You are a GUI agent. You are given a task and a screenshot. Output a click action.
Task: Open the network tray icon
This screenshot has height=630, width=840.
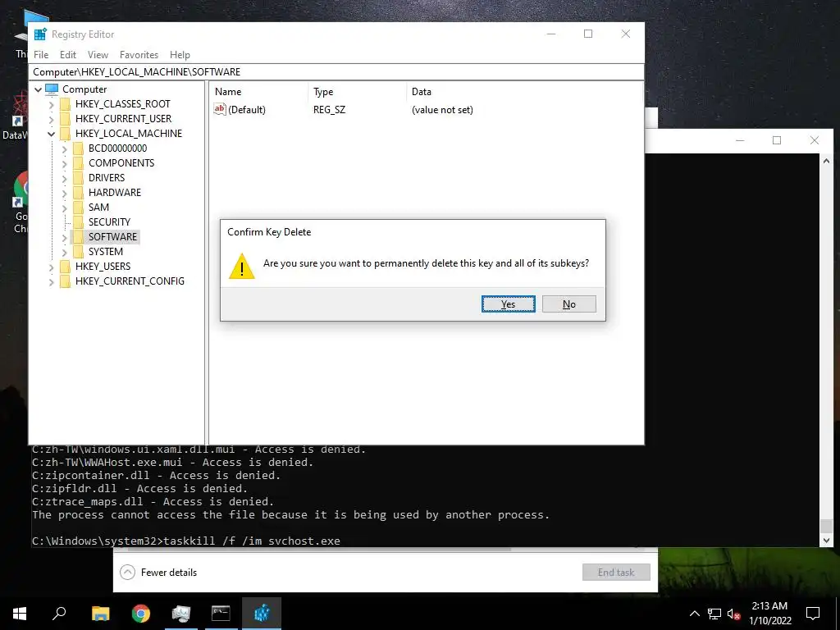714,614
